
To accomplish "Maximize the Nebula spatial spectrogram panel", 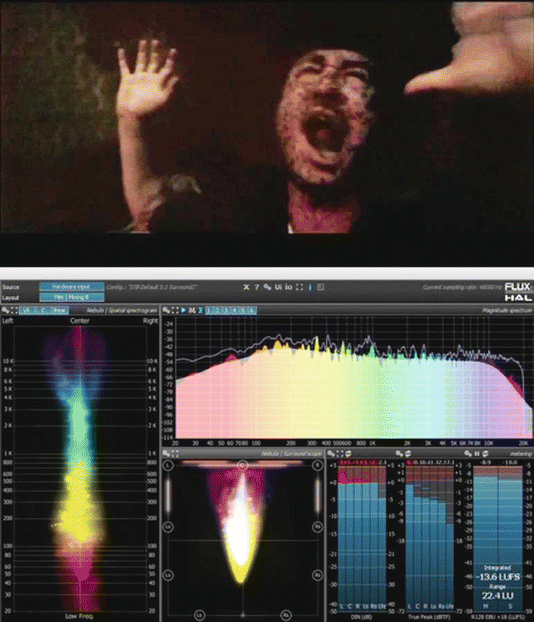I will click(14, 310).
